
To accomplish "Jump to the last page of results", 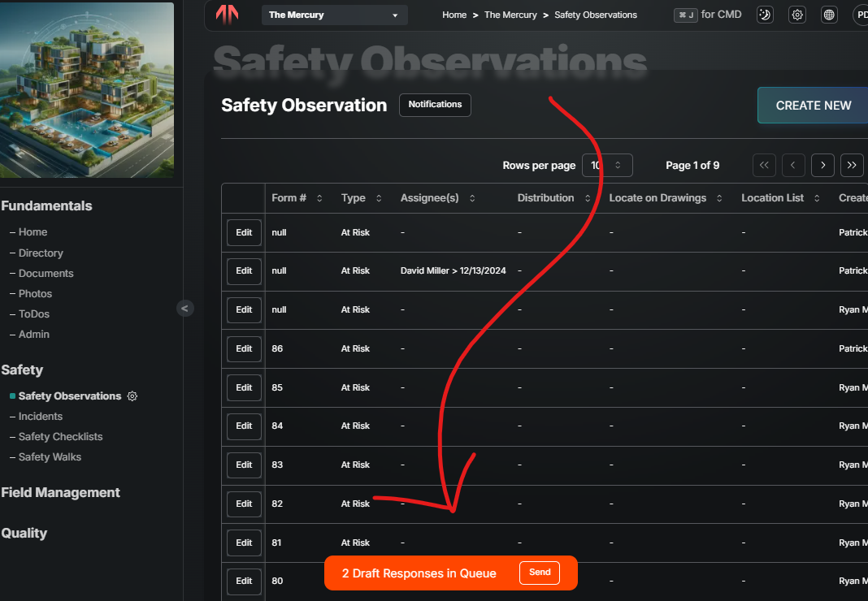I will click(852, 165).
